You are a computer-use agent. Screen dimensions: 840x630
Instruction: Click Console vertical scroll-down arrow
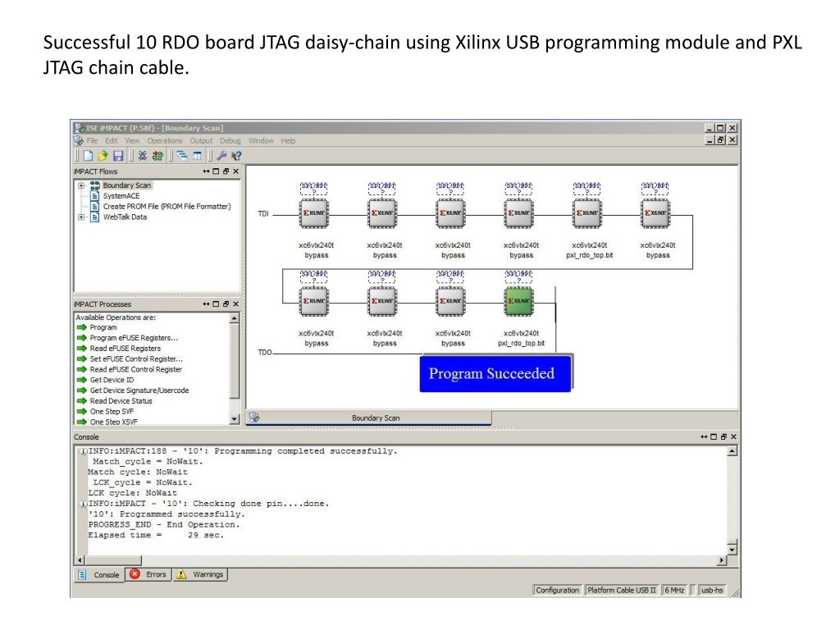tap(732, 550)
